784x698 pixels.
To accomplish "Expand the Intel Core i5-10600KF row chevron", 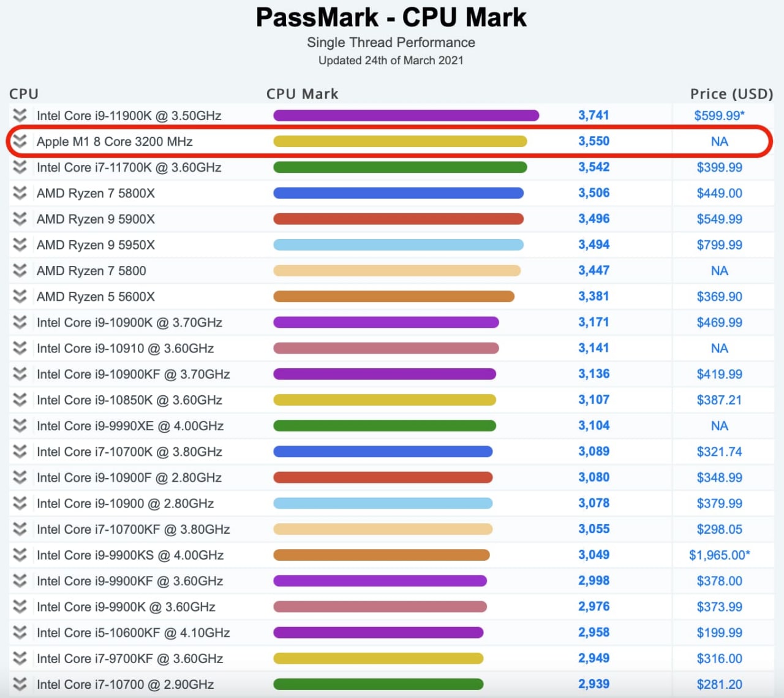I will tap(20, 632).
